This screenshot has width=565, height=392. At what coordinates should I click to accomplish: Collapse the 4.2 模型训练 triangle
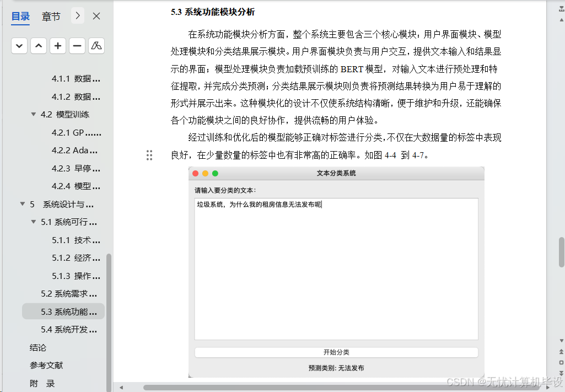pos(34,114)
